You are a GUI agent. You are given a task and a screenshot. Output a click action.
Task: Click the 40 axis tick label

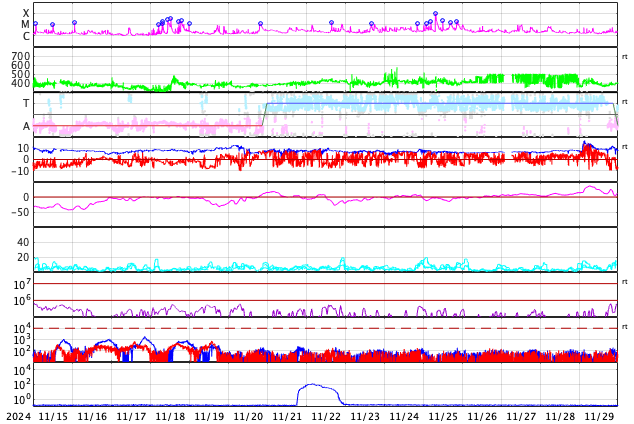tap(23, 242)
